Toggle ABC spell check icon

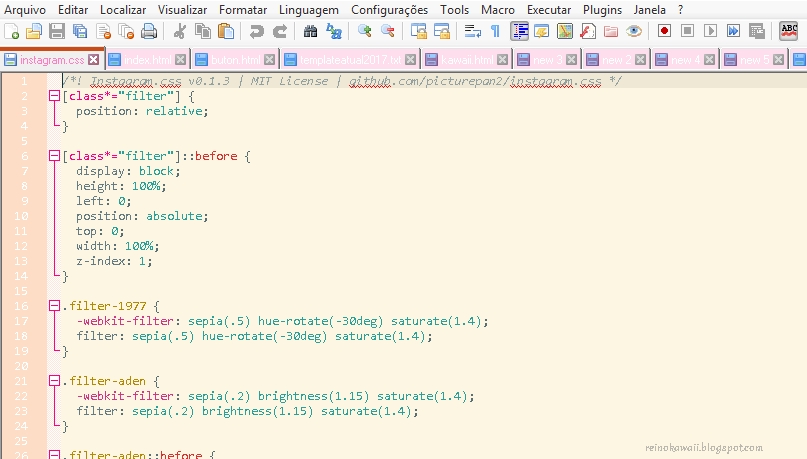pos(788,31)
